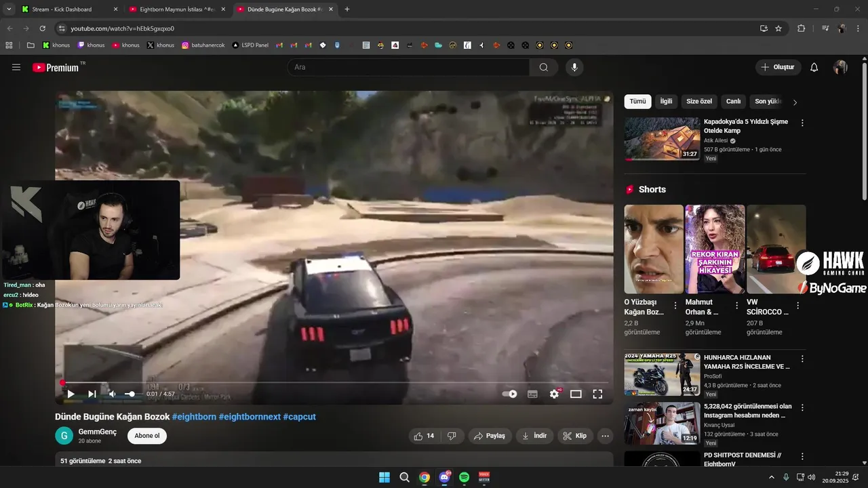
Task: Open Discord from the taskbar
Action: [444, 477]
